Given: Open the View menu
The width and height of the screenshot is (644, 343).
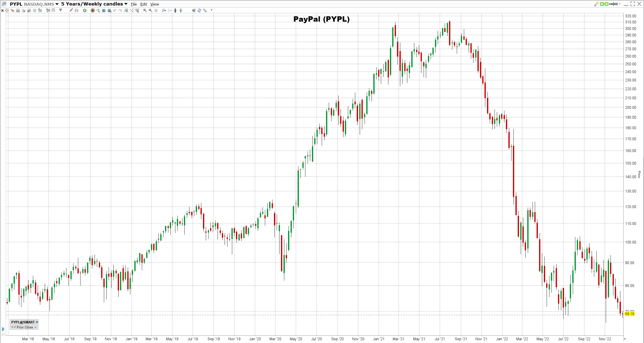Looking at the screenshot, I should click(x=155, y=4).
